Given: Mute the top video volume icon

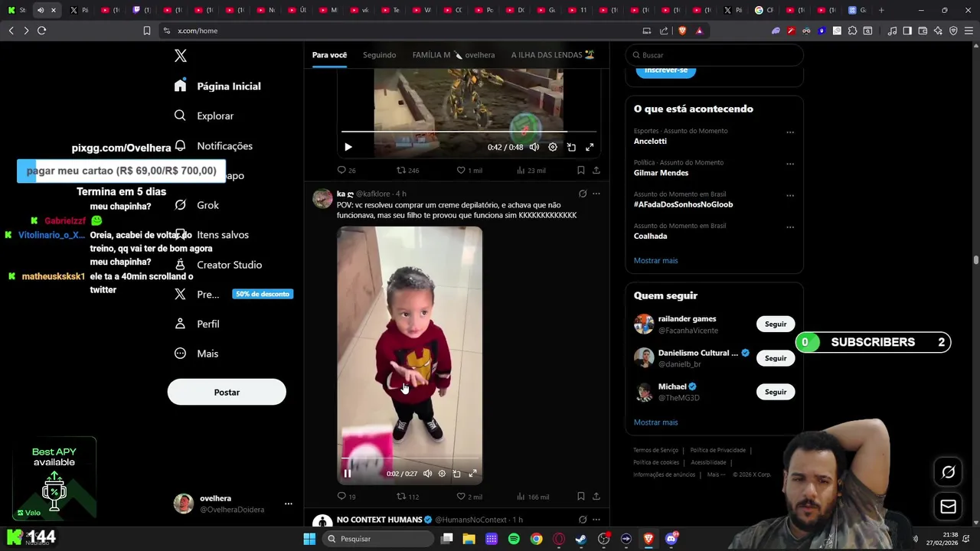Looking at the screenshot, I should point(534,147).
